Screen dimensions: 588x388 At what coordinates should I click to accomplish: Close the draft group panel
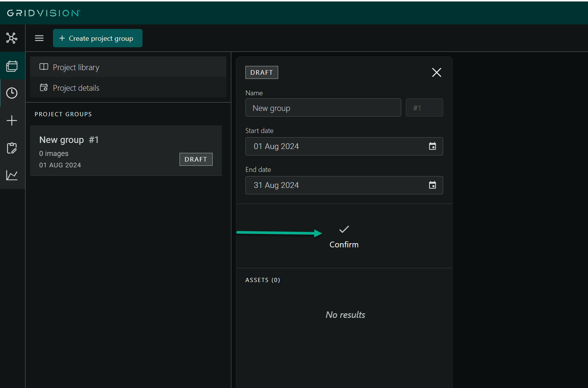436,72
